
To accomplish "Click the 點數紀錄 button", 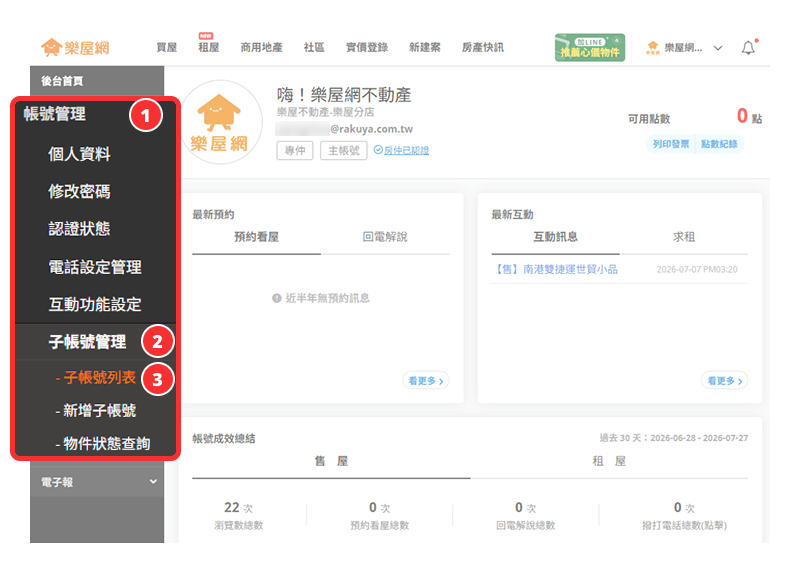I will point(719,144).
